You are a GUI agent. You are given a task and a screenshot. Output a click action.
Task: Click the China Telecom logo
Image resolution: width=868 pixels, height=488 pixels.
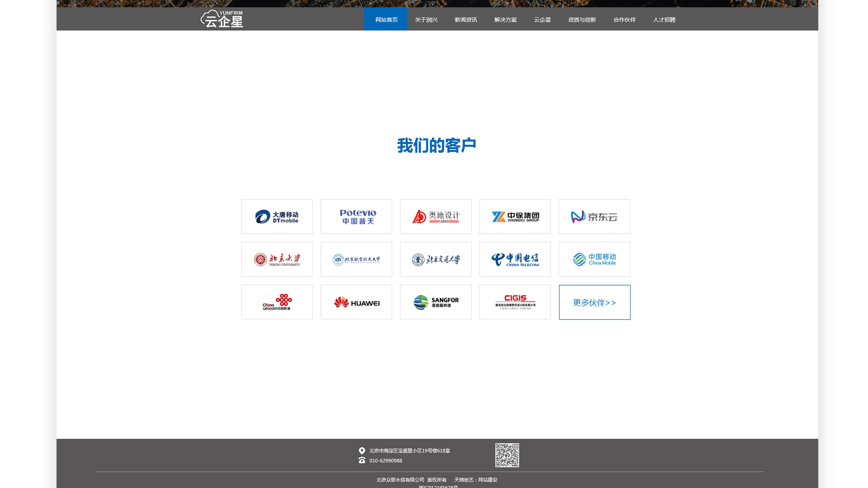coord(515,259)
